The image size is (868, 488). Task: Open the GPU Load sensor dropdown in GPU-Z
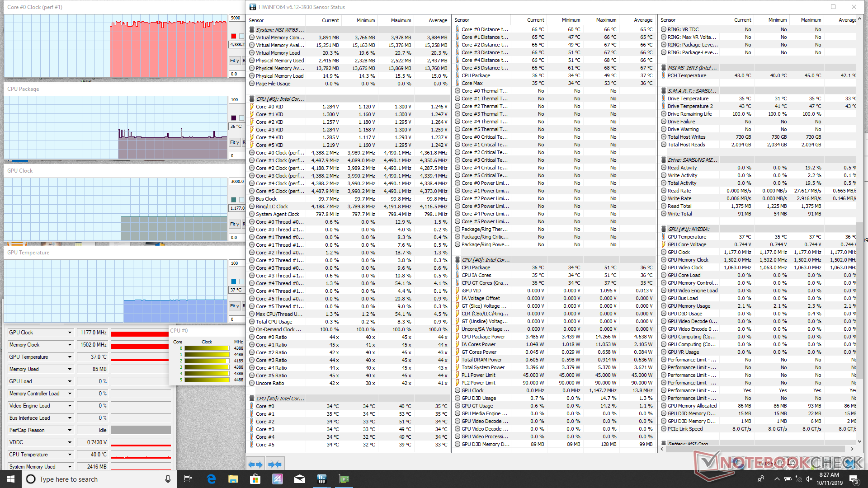coord(70,381)
